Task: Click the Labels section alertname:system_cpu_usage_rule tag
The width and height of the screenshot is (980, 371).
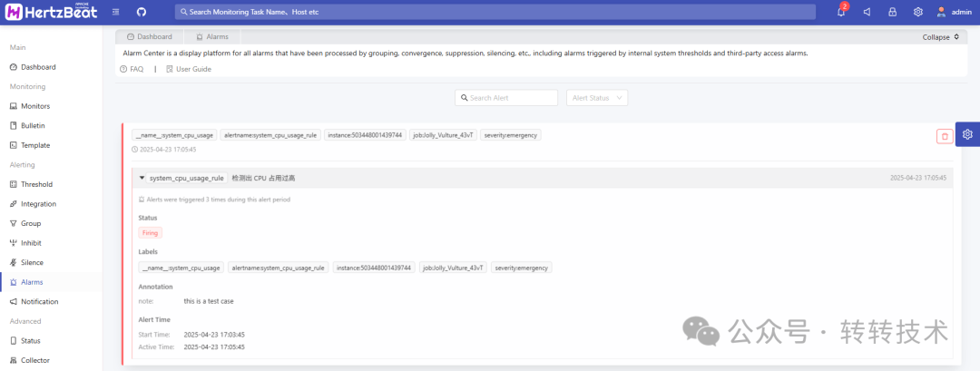Action: (279, 268)
